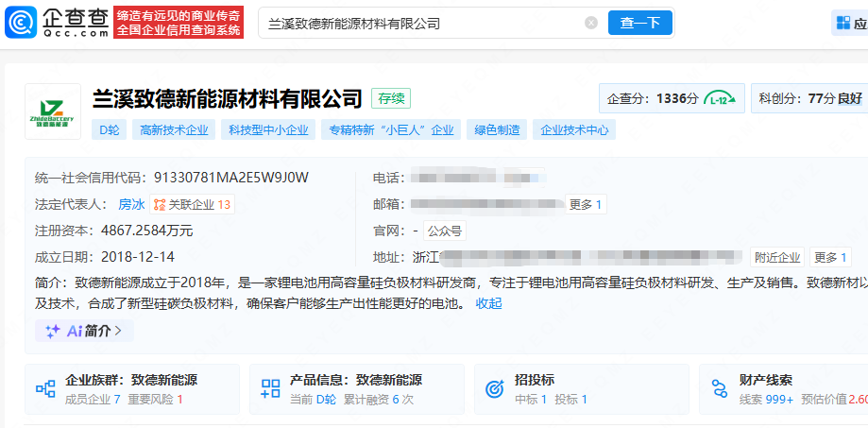
Task: Click the 应用 icon at top right
Action: (x=842, y=23)
